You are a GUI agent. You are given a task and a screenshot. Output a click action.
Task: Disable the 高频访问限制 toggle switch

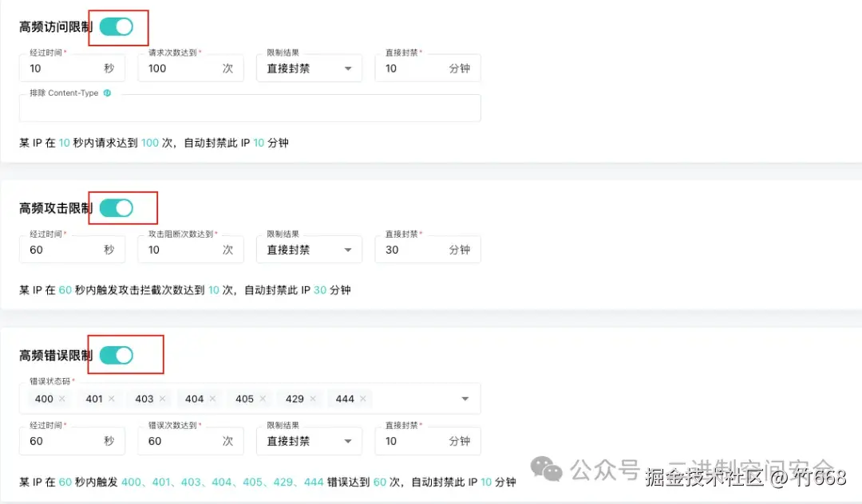pos(117,26)
